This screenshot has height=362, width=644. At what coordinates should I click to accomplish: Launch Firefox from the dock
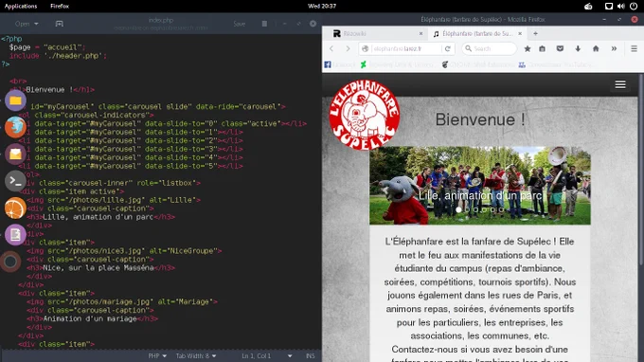click(x=15, y=127)
